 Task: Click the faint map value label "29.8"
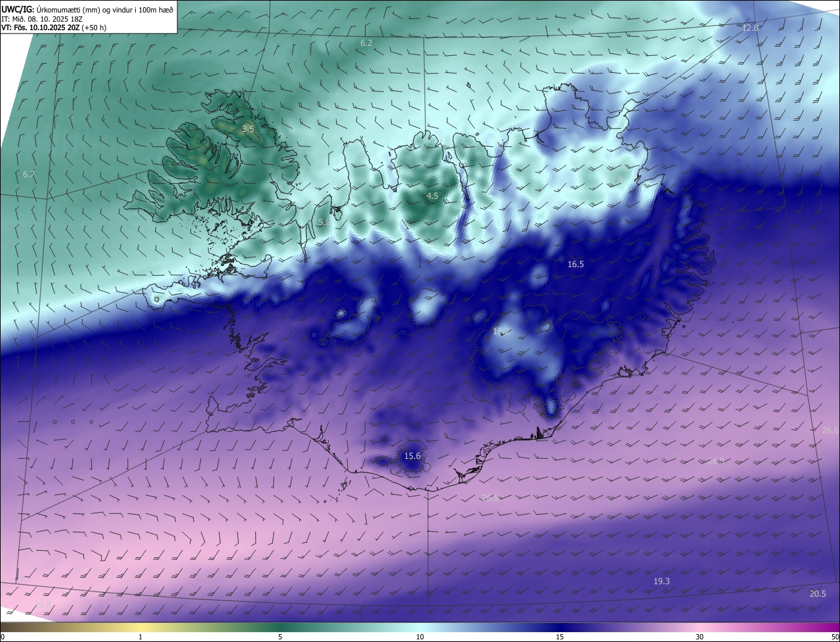43,605
